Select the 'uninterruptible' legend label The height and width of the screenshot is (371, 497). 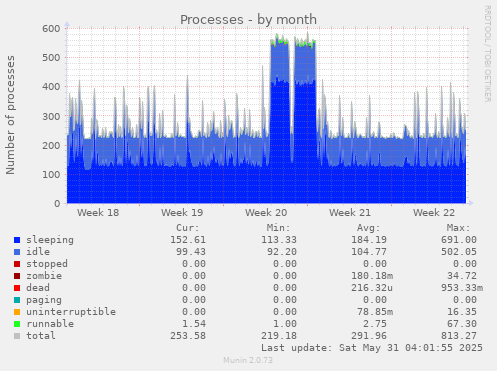[x=71, y=312]
